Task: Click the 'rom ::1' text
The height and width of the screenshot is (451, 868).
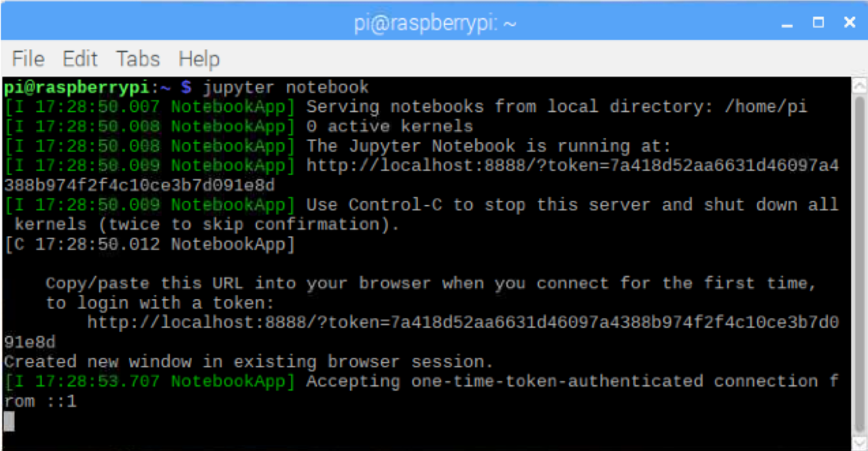Action: click(x=41, y=401)
